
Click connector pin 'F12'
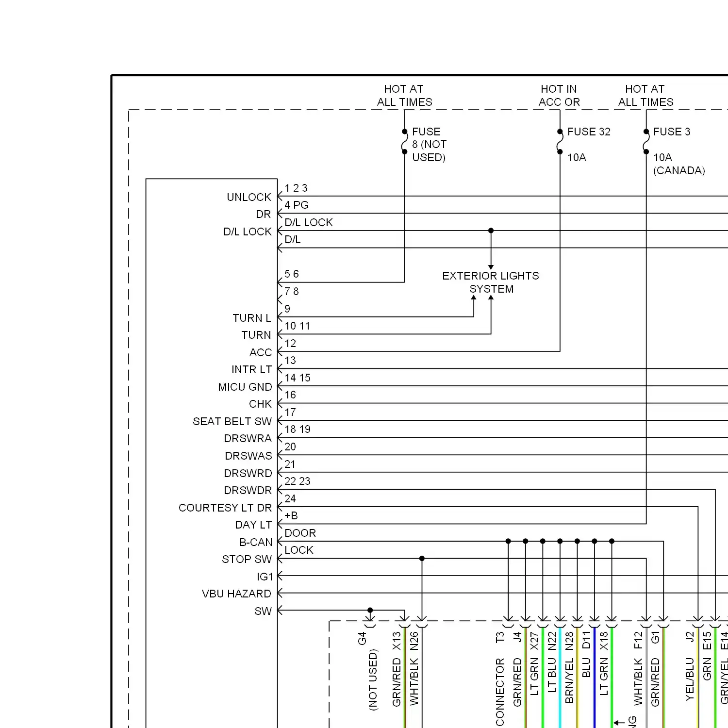tap(638, 640)
